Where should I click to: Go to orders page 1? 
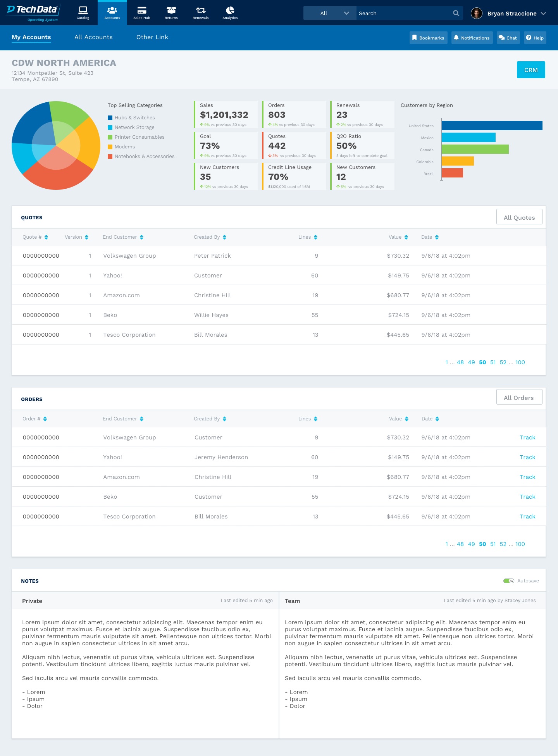447,544
